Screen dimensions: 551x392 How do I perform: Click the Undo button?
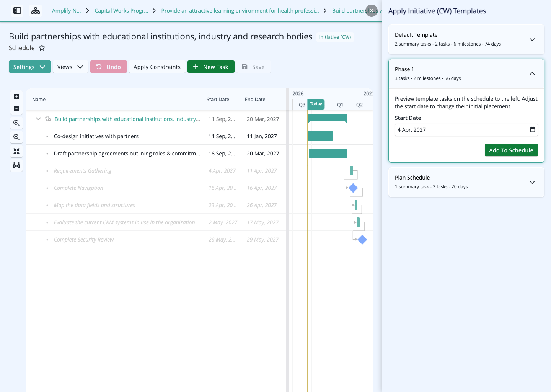(109, 67)
